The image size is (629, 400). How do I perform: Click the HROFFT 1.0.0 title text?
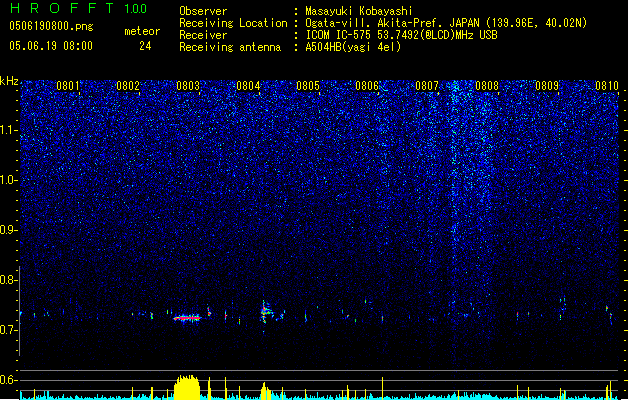(x=79, y=8)
